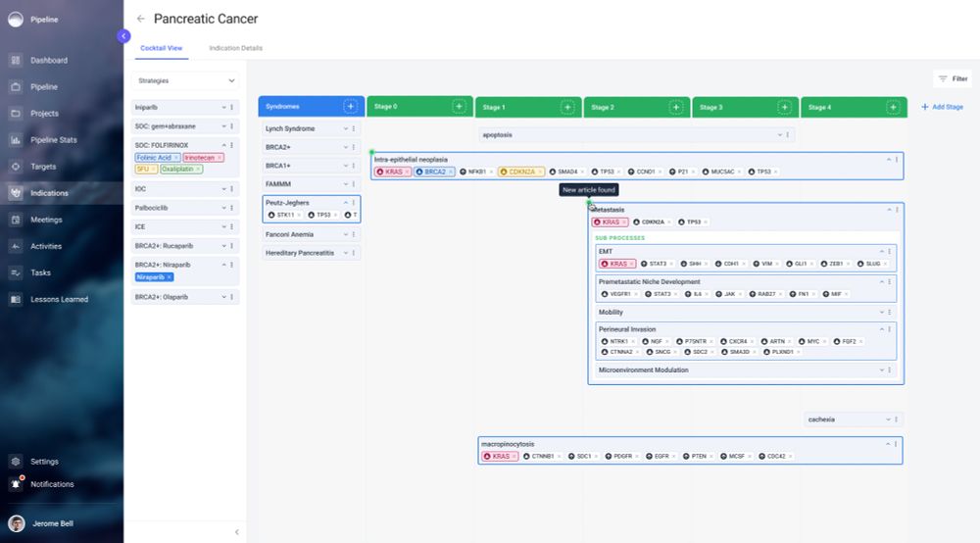
Task: Add item to Syndromes column
Action: (350, 107)
